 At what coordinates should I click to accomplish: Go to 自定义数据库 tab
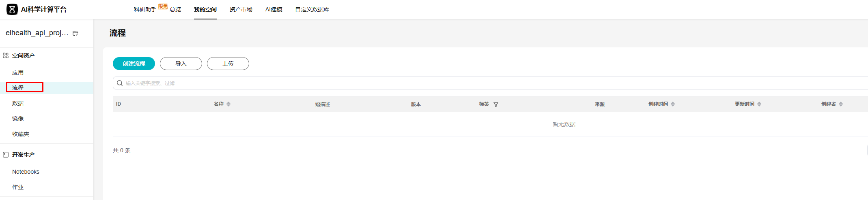point(312,9)
